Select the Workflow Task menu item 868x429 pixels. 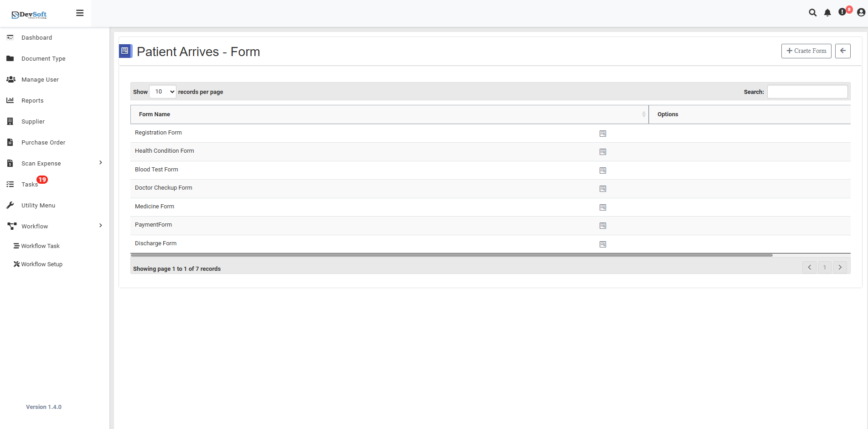click(40, 246)
